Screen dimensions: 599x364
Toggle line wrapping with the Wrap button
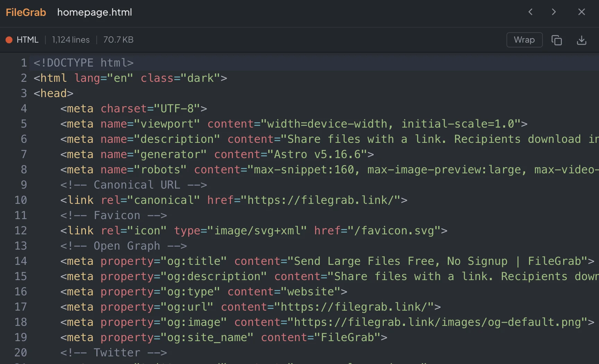pyautogui.click(x=524, y=40)
